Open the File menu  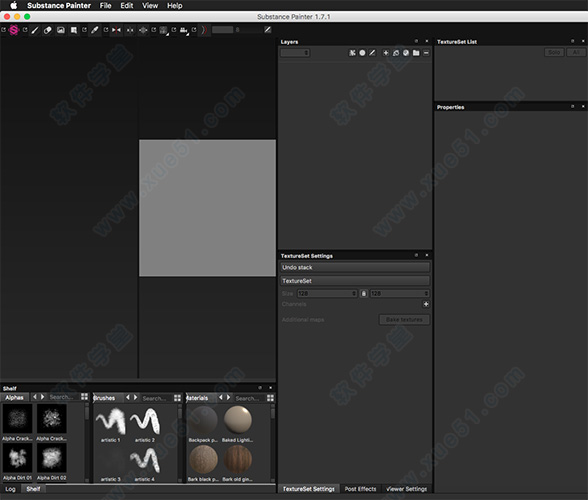[105, 6]
